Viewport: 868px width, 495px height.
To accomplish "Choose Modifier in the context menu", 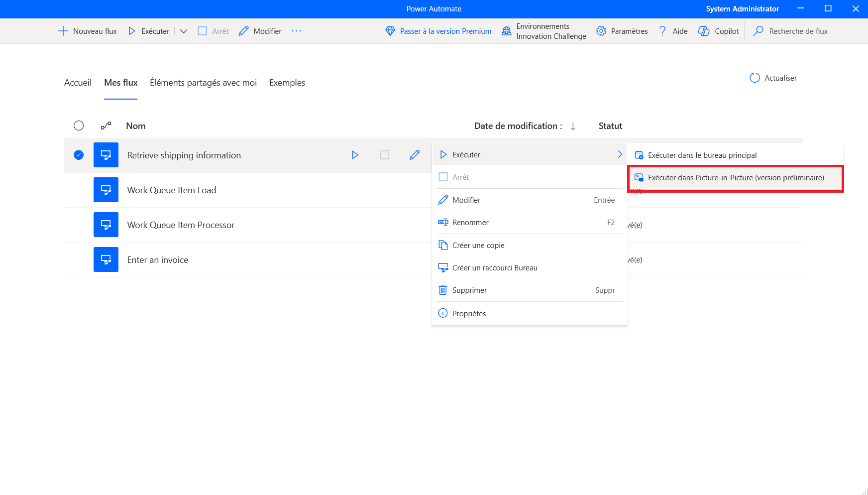I will coord(530,200).
